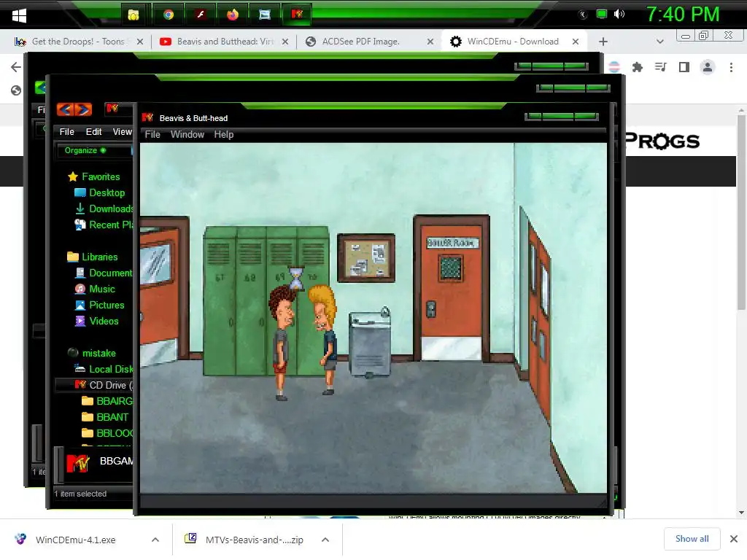
Task: Open View menu in Explorer window
Action: pos(122,132)
